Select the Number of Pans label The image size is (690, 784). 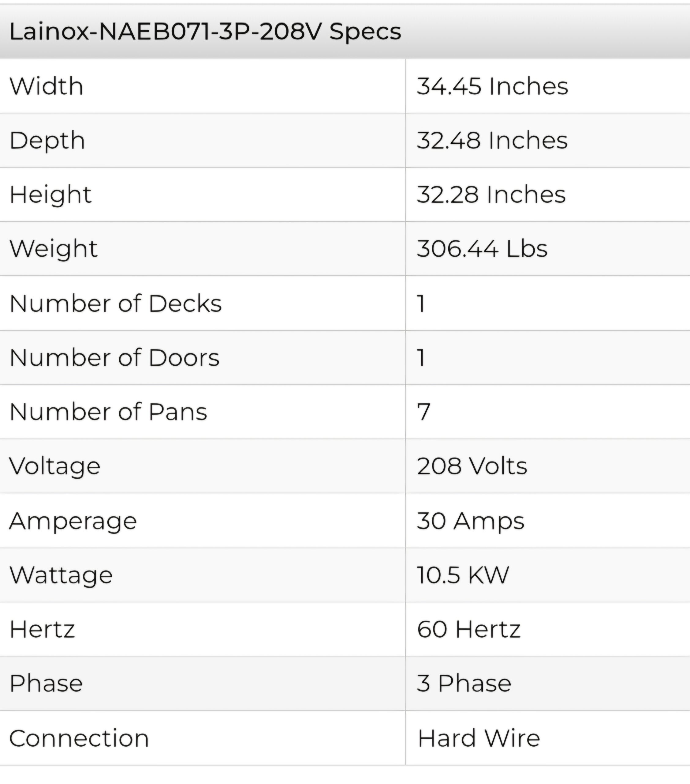click(108, 412)
